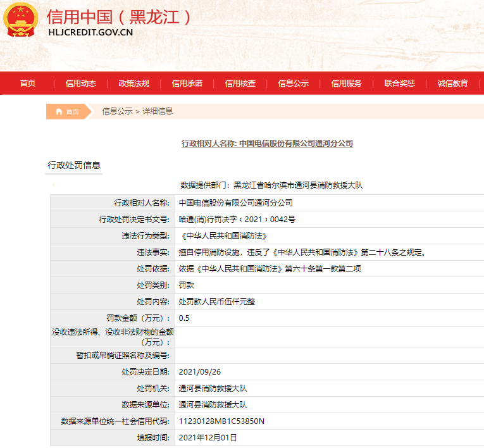Screen dimensions: 484x448
Task: Select 信用承诺 in the red menu
Action: pyautogui.click(x=187, y=84)
